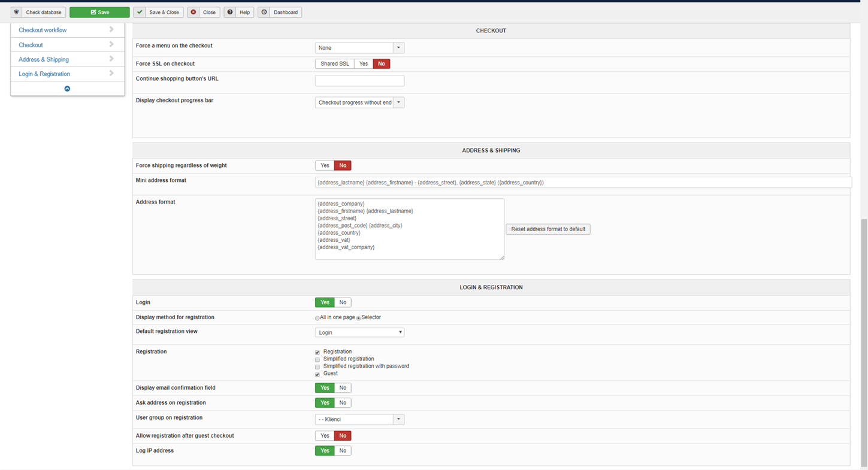Expand the Display checkout progress bar dropdown
868x470 pixels.
[359, 102]
